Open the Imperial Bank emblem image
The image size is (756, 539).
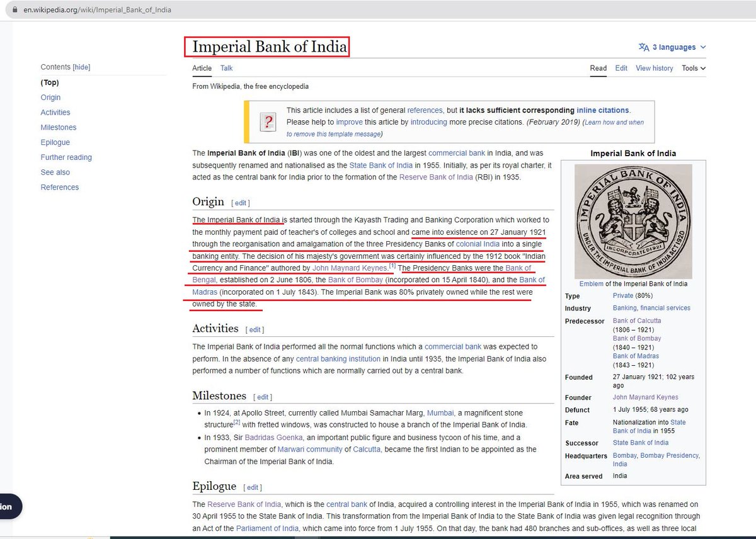tap(633, 220)
